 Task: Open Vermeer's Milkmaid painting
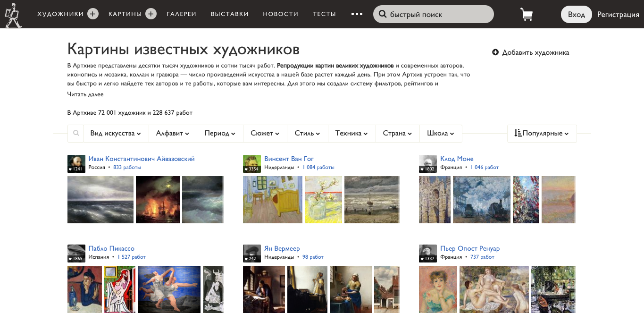pyautogui.click(x=351, y=289)
